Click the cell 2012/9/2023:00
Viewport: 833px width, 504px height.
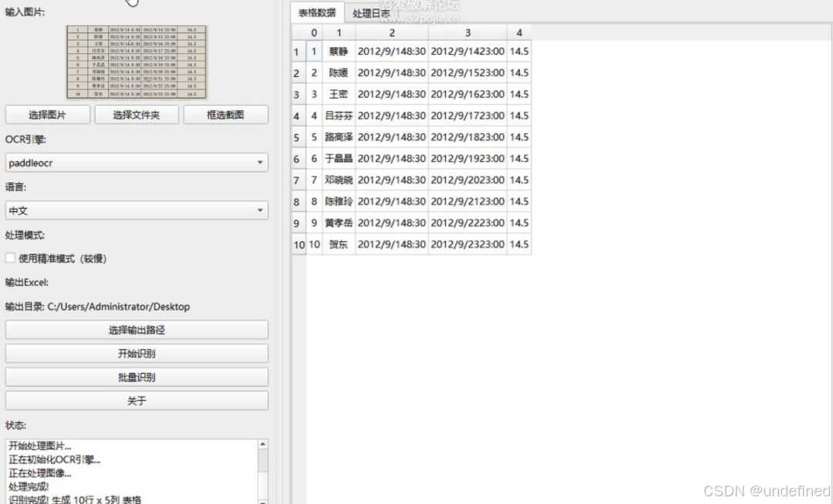pyautogui.click(x=467, y=180)
